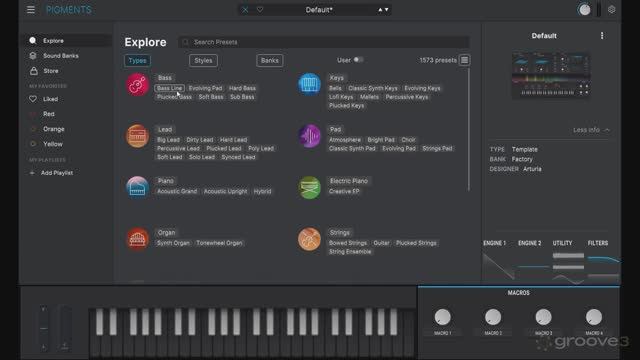Filter by Atmosphere tag

344,140
